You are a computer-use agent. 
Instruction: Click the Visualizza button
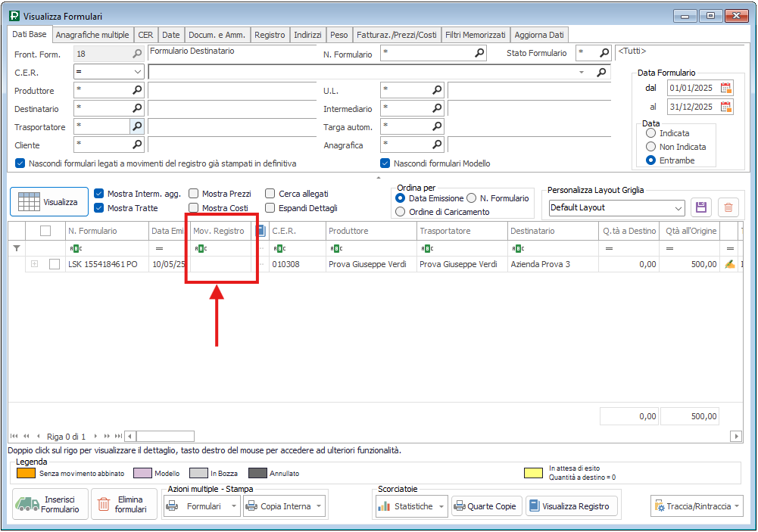[x=49, y=202]
